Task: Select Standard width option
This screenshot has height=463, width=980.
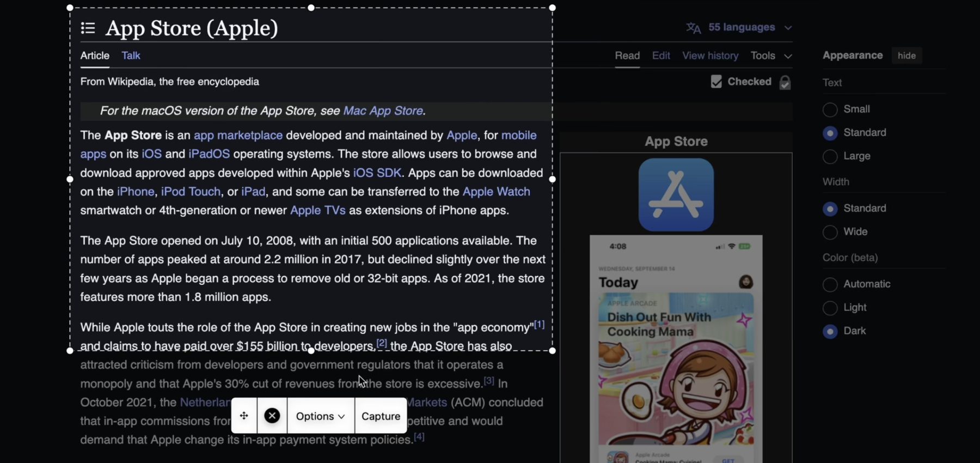Action: coord(830,209)
